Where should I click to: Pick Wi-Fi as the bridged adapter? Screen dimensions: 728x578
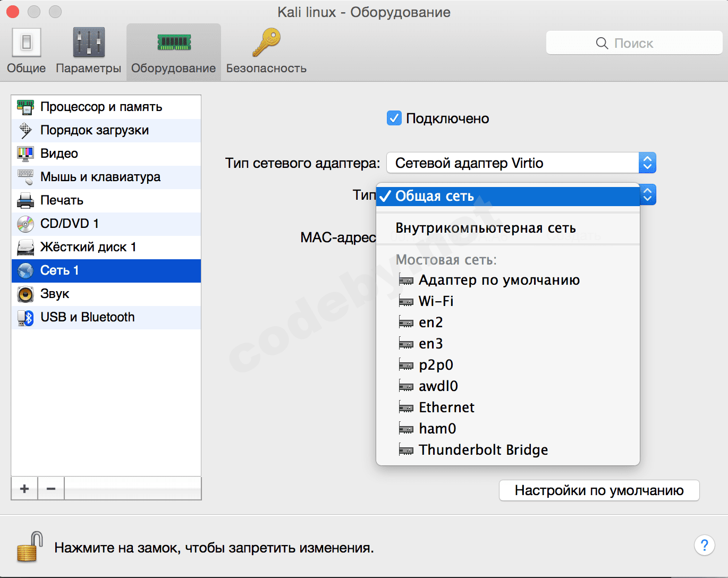(x=436, y=301)
